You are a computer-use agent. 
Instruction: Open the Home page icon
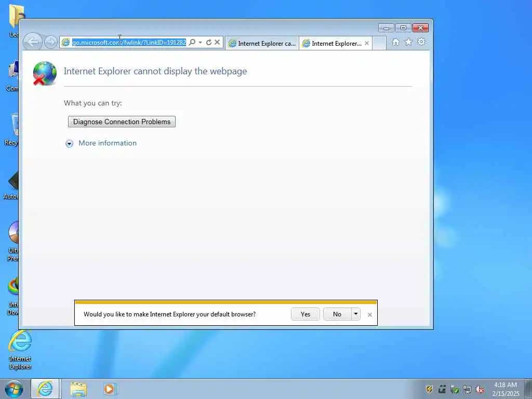pyautogui.click(x=395, y=42)
